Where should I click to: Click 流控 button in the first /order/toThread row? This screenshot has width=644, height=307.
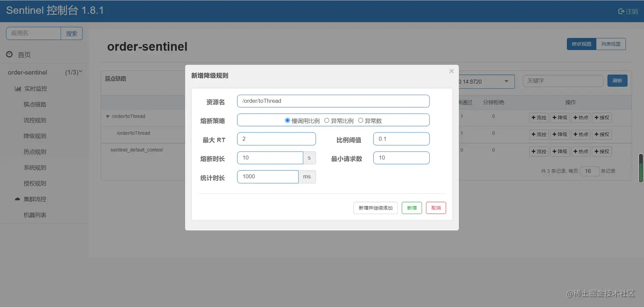[x=539, y=118]
